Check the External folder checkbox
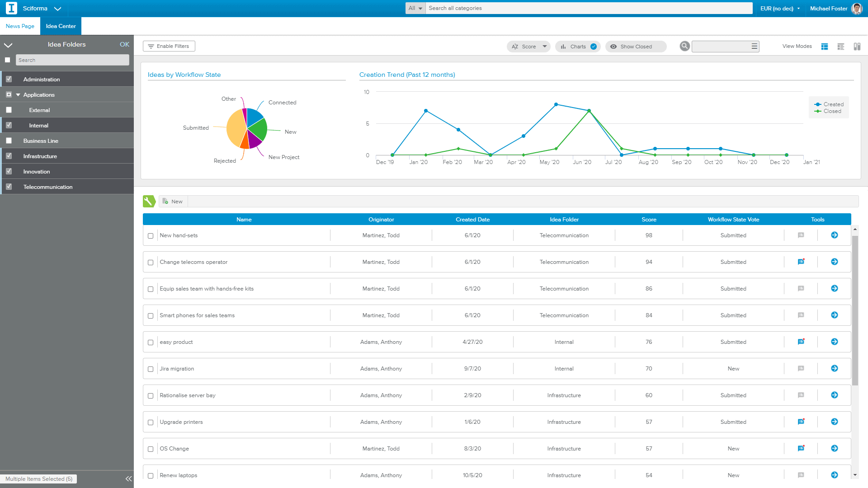Screen dimensions: 868x488 coord(9,110)
